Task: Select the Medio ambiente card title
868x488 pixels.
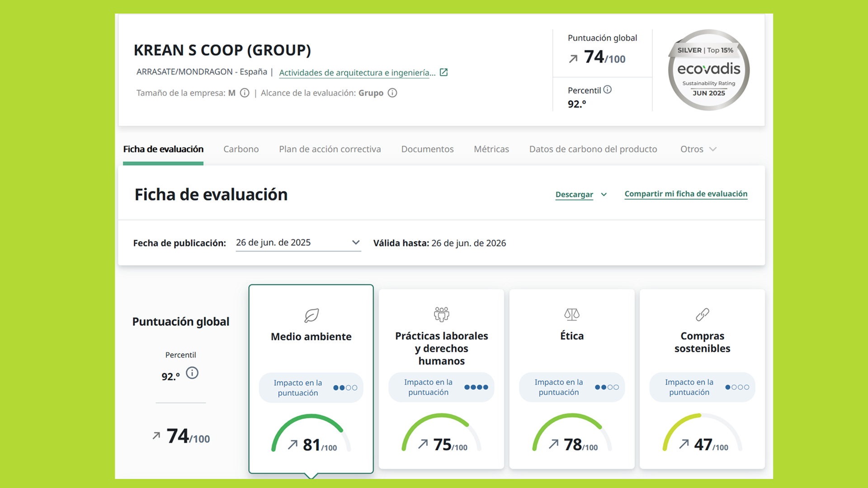Action: pyautogui.click(x=311, y=337)
